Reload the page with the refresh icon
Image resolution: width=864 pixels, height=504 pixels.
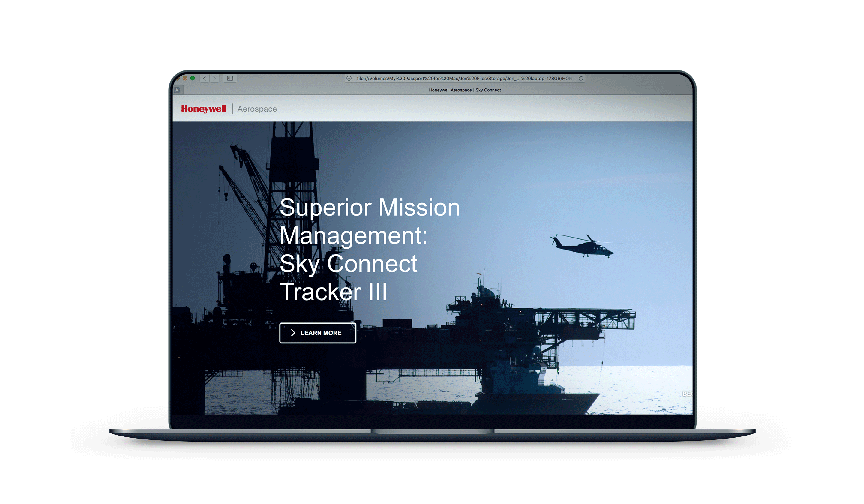[x=581, y=78]
